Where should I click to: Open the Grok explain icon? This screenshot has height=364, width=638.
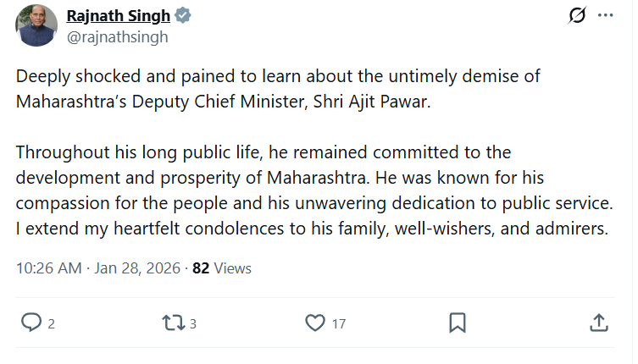click(x=577, y=16)
